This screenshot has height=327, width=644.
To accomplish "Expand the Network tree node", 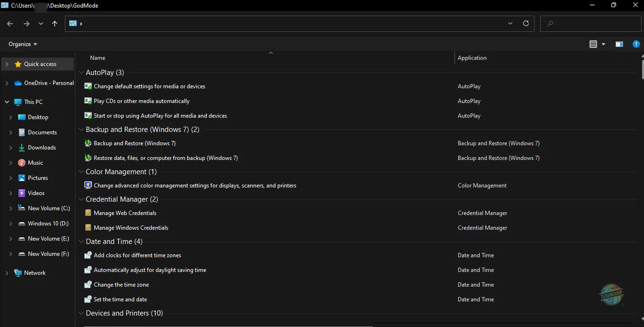I will [x=7, y=273].
